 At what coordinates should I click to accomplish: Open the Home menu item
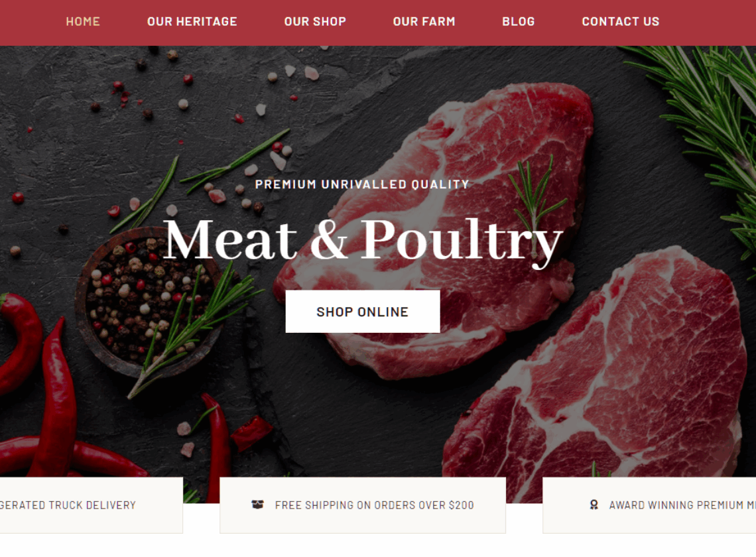[83, 22]
